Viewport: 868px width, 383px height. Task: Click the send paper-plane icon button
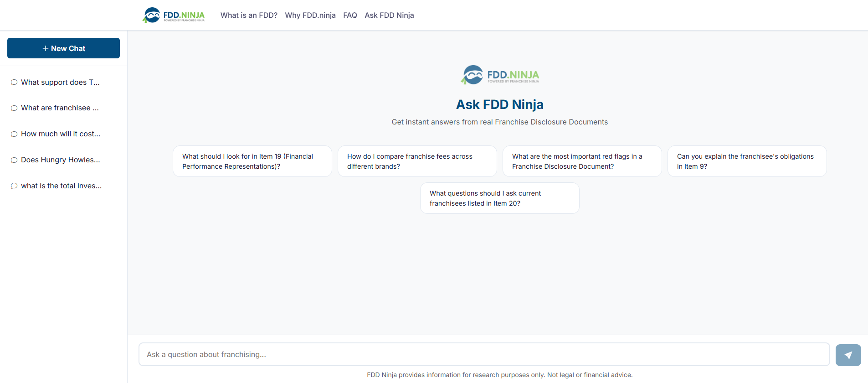848,355
